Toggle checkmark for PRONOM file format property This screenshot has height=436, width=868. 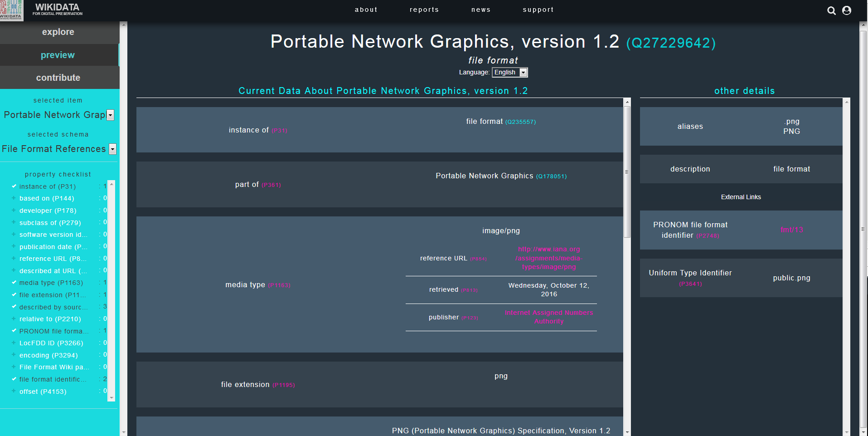14,331
